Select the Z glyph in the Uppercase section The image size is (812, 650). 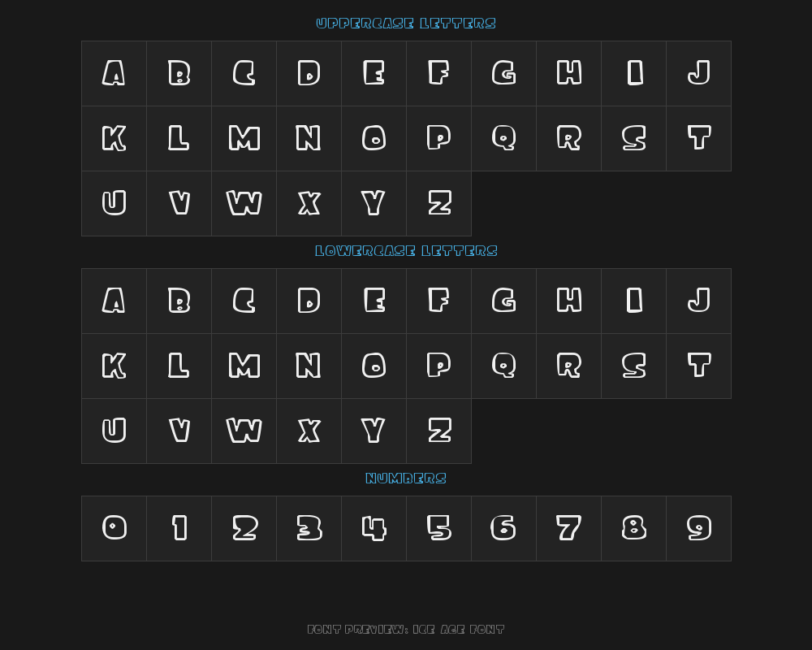coord(438,203)
